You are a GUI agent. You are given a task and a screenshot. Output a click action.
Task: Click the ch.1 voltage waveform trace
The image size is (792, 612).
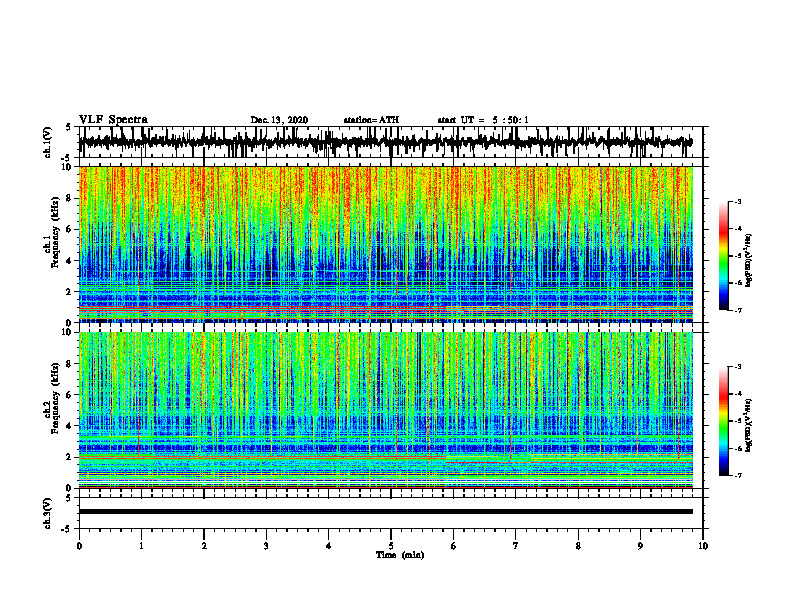(x=385, y=142)
